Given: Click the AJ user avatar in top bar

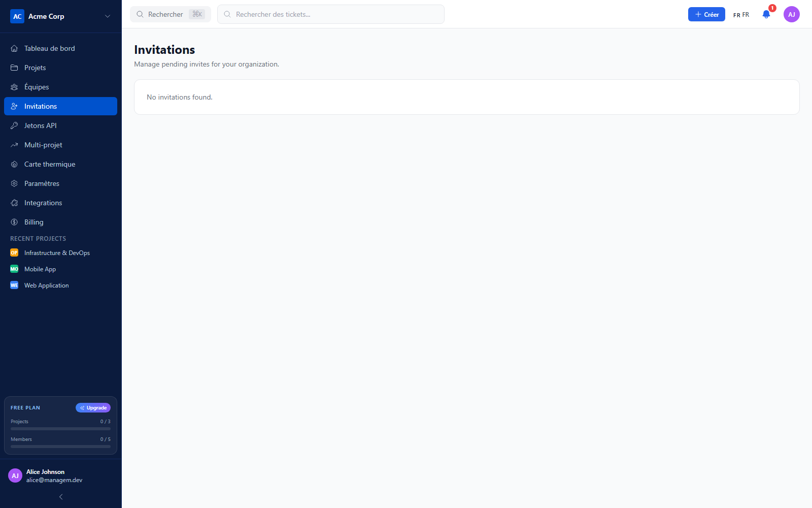Looking at the screenshot, I should click(x=792, y=14).
